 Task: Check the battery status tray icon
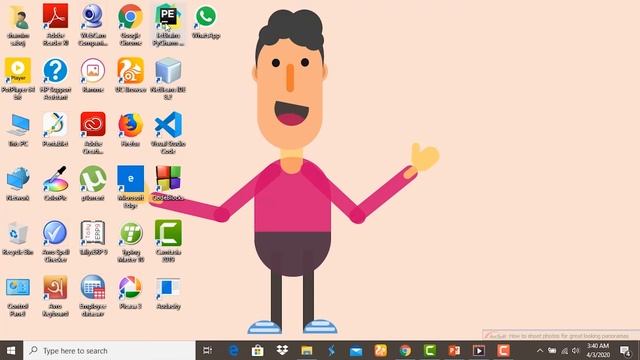click(x=552, y=351)
